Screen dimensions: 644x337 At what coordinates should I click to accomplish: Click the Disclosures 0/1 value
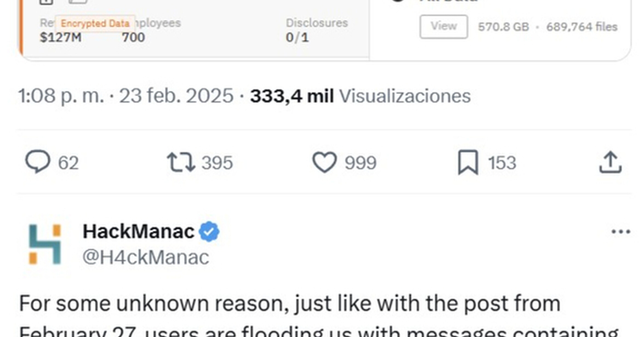click(x=297, y=37)
